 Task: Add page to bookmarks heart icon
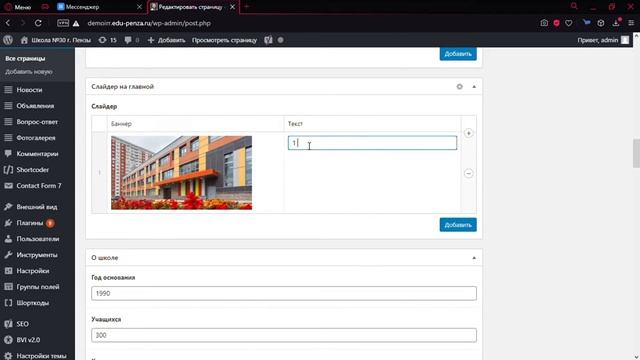point(569,23)
